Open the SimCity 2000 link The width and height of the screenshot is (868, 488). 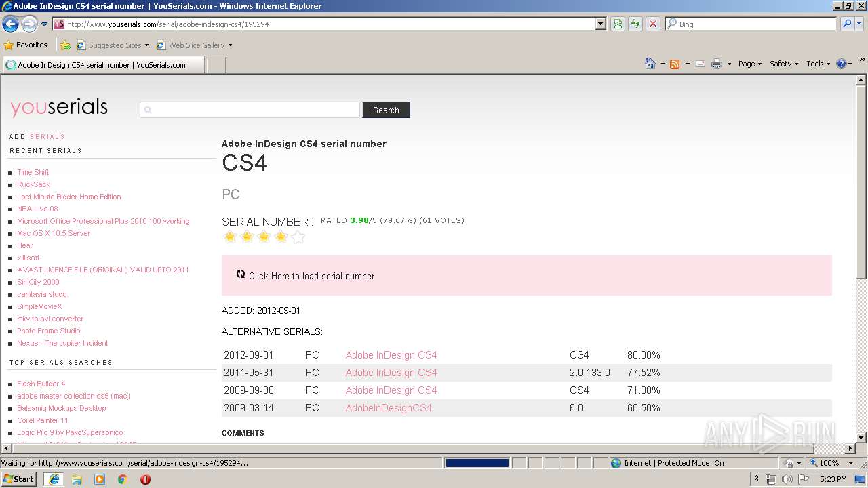[x=38, y=282]
